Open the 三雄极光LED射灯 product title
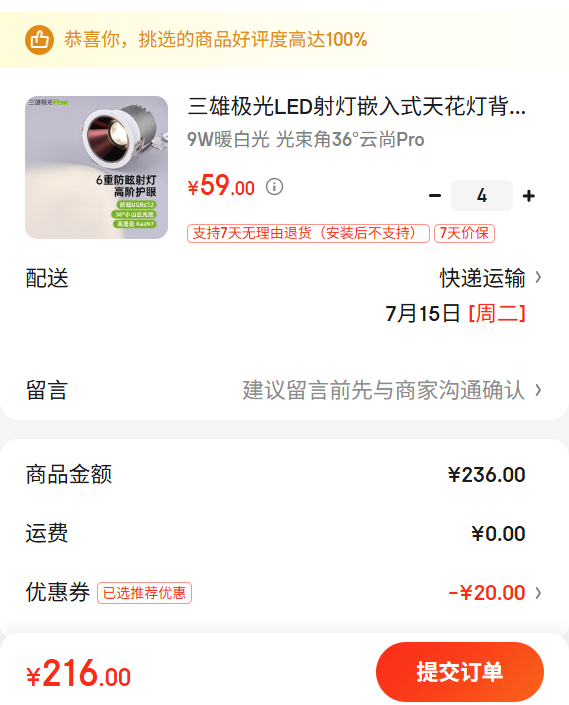569x705 pixels. pos(356,107)
